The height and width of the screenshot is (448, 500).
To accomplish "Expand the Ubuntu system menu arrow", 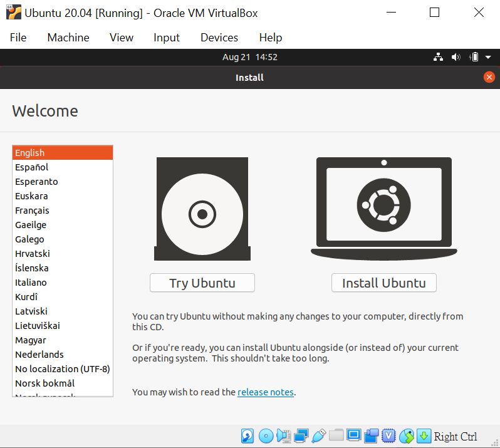I will tap(488, 58).
